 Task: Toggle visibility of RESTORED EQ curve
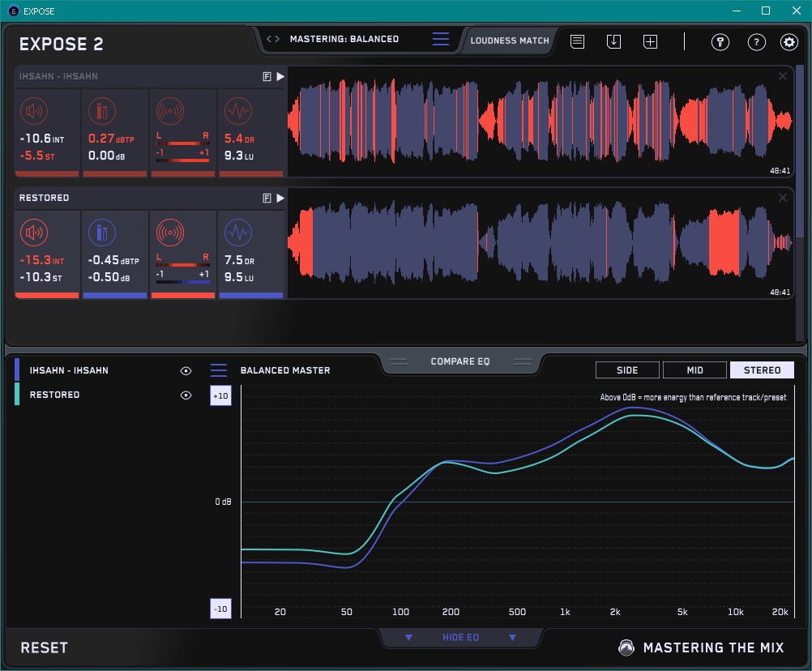click(186, 395)
